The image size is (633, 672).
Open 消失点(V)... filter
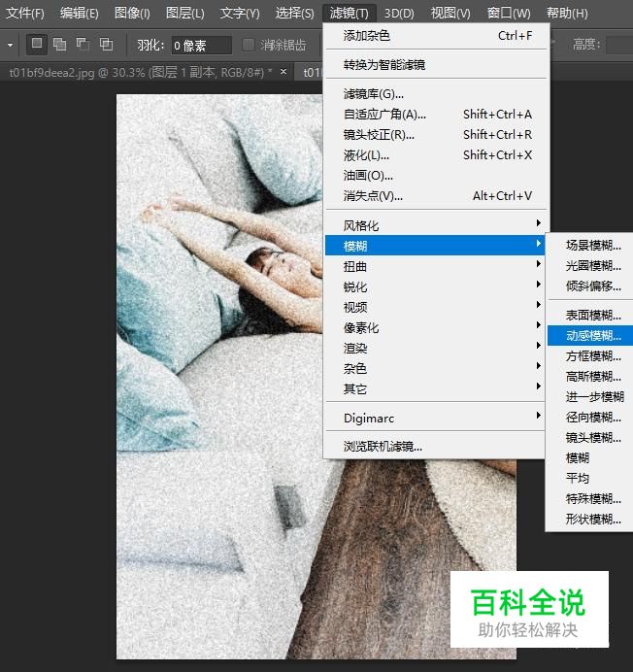[x=435, y=196]
